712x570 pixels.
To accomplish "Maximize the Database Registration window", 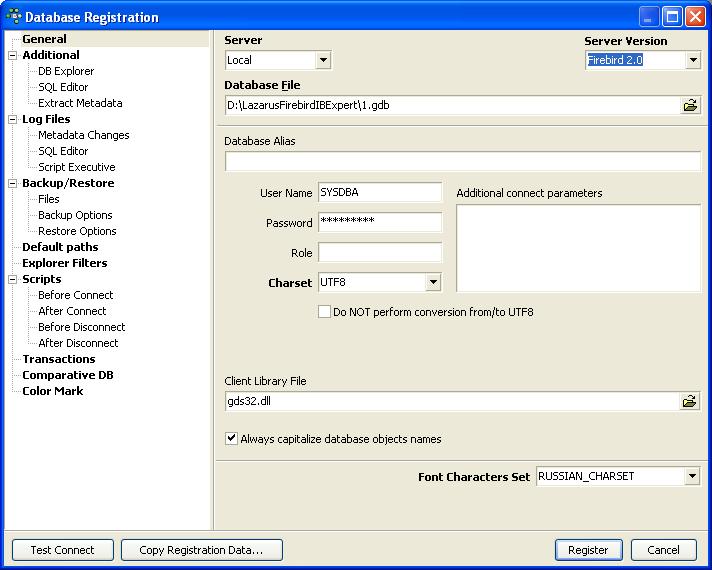I will [x=672, y=17].
